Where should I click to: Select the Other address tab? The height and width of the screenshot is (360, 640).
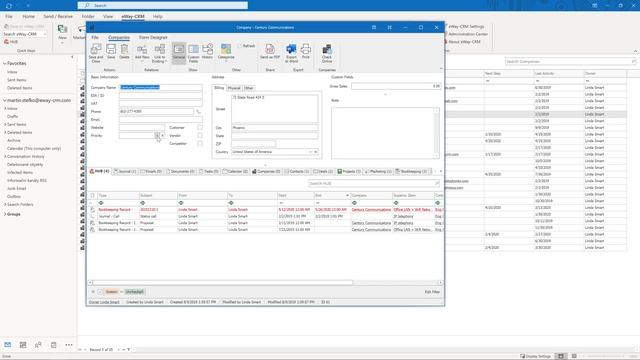249,88
